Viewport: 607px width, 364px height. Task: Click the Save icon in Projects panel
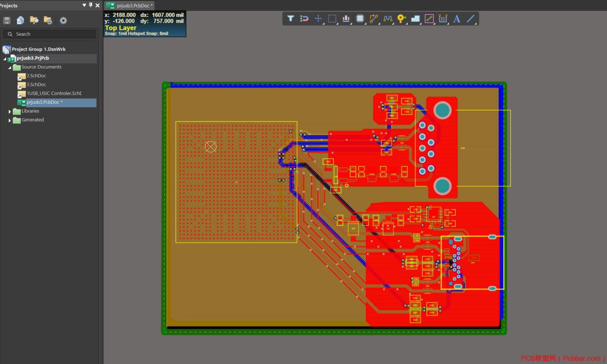pos(7,20)
